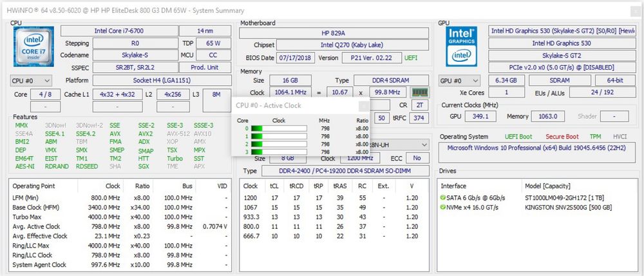Click the GPU memory field 6.34 GB

tap(506, 81)
